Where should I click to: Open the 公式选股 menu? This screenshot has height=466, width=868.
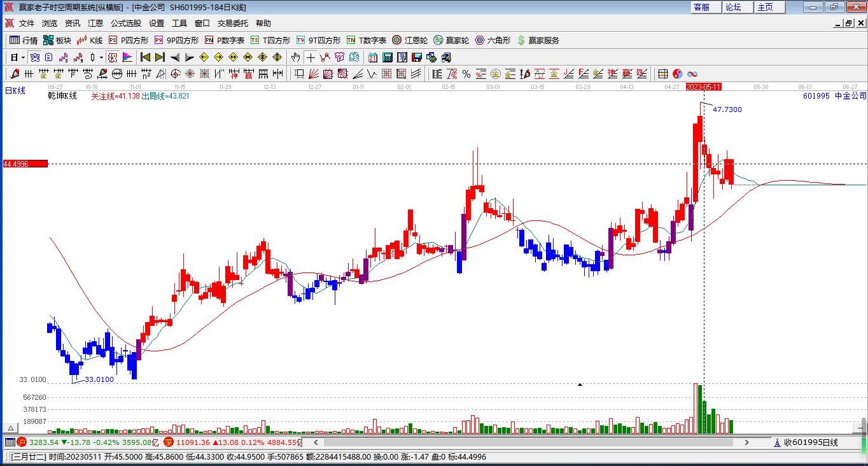[126, 24]
